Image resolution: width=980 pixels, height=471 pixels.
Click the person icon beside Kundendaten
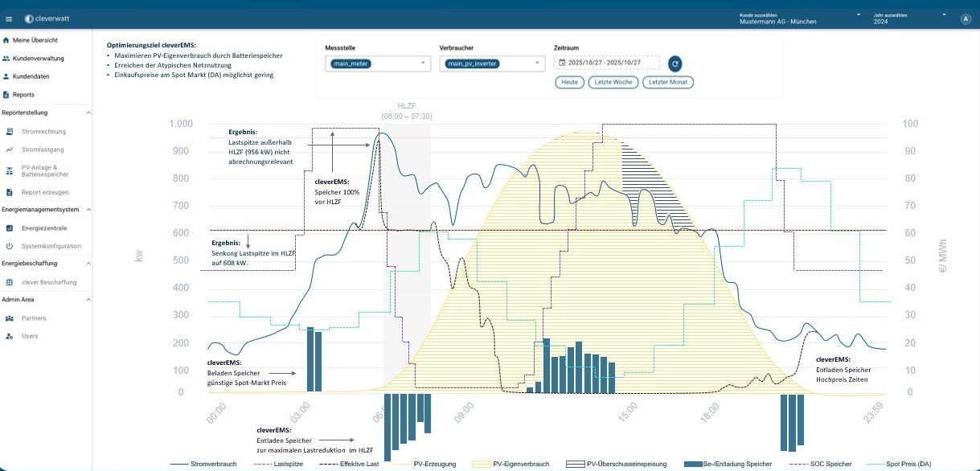click(6, 76)
